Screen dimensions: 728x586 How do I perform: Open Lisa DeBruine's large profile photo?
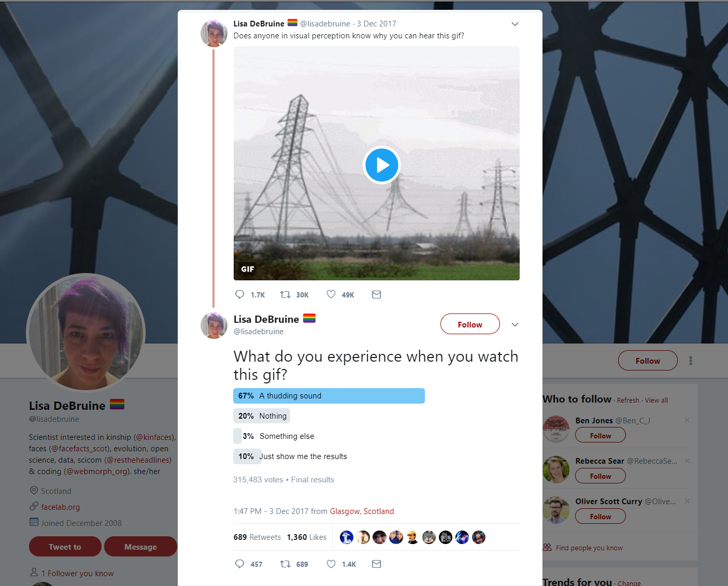coord(86,332)
